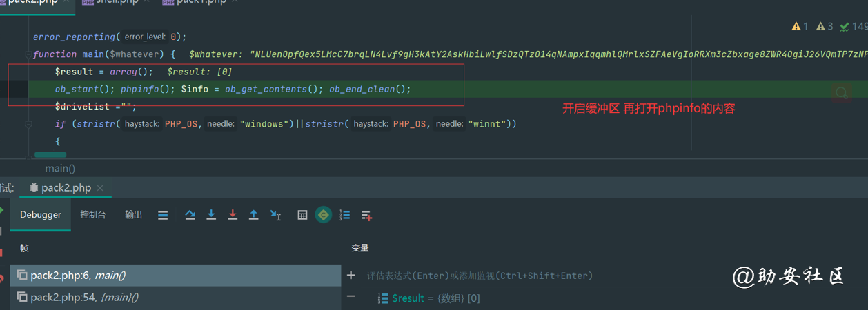Click error_reporting in the code
This screenshot has width=868, height=310.
(x=74, y=37)
